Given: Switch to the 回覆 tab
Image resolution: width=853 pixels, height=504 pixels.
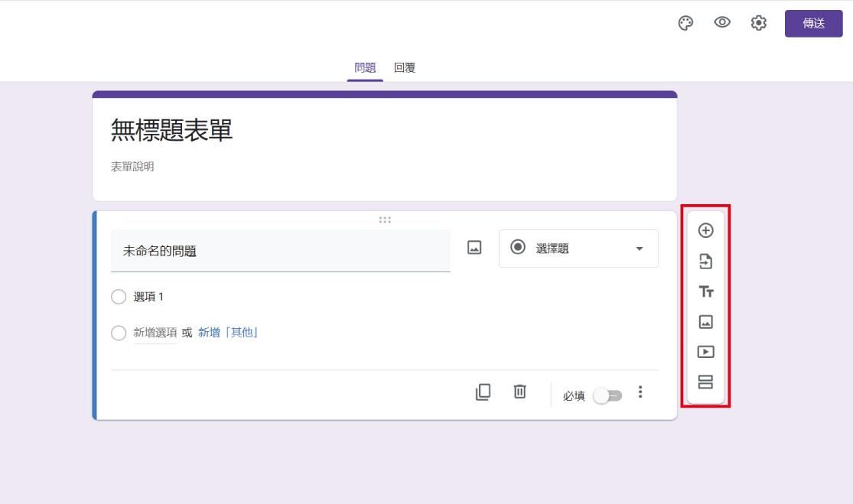Looking at the screenshot, I should click(403, 68).
